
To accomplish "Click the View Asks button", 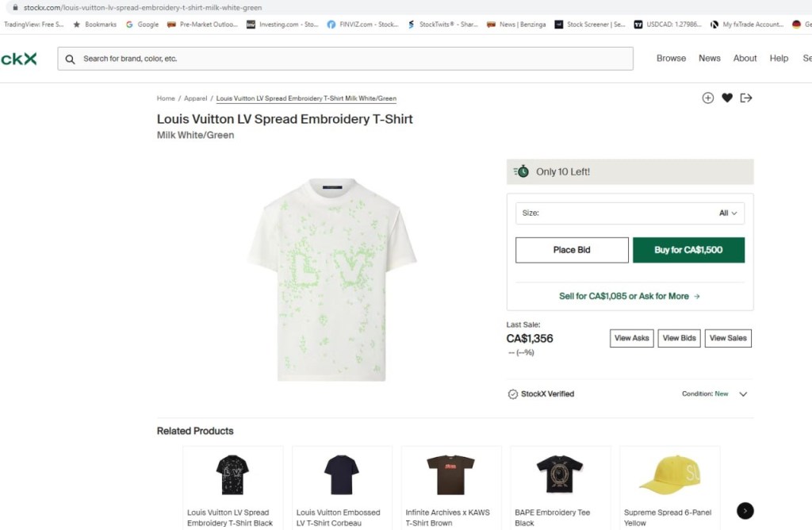I will [632, 338].
